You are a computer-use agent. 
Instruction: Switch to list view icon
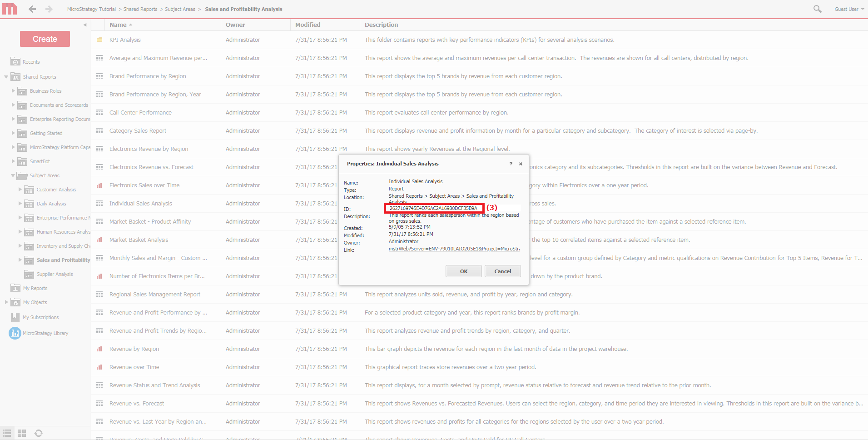point(7,433)
